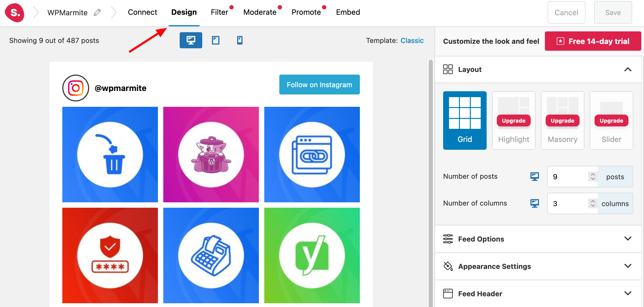Open the red password shield post thumbnail
Viewport: 644px width, 307px height.
(x=110, y=255)
